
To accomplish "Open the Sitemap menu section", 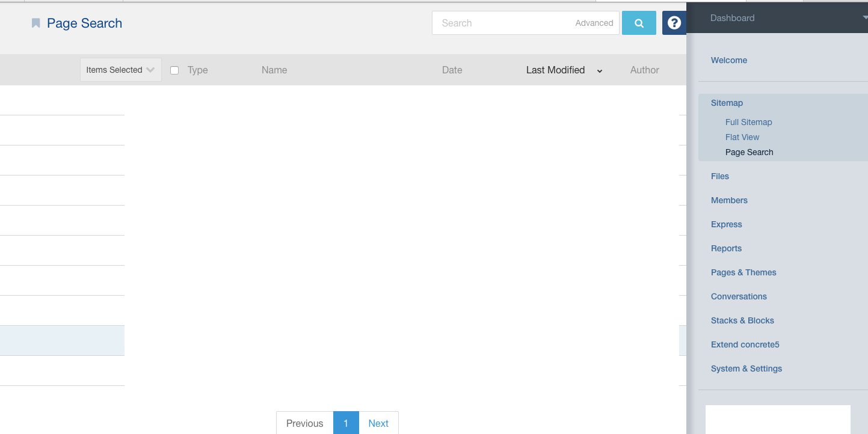I will pos(727,103).
